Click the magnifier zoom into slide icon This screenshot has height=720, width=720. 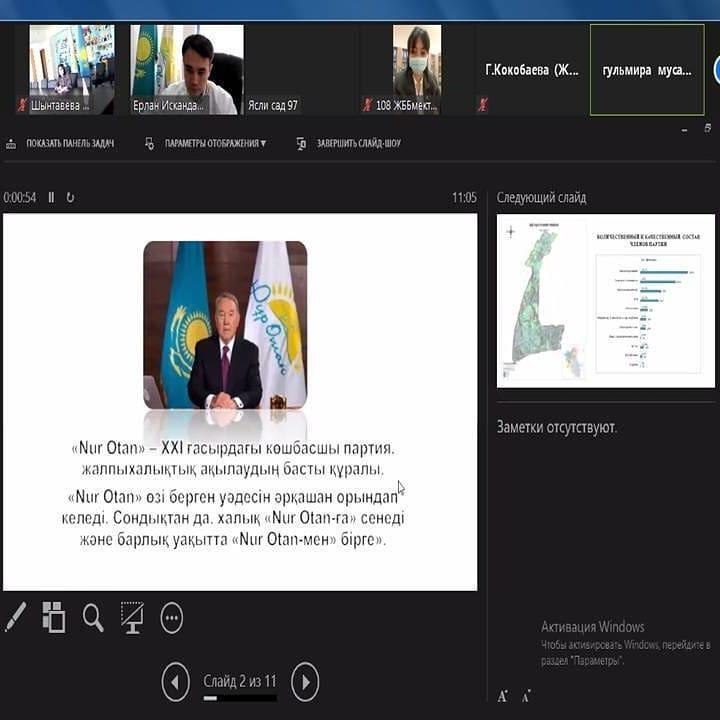(93, 618)
